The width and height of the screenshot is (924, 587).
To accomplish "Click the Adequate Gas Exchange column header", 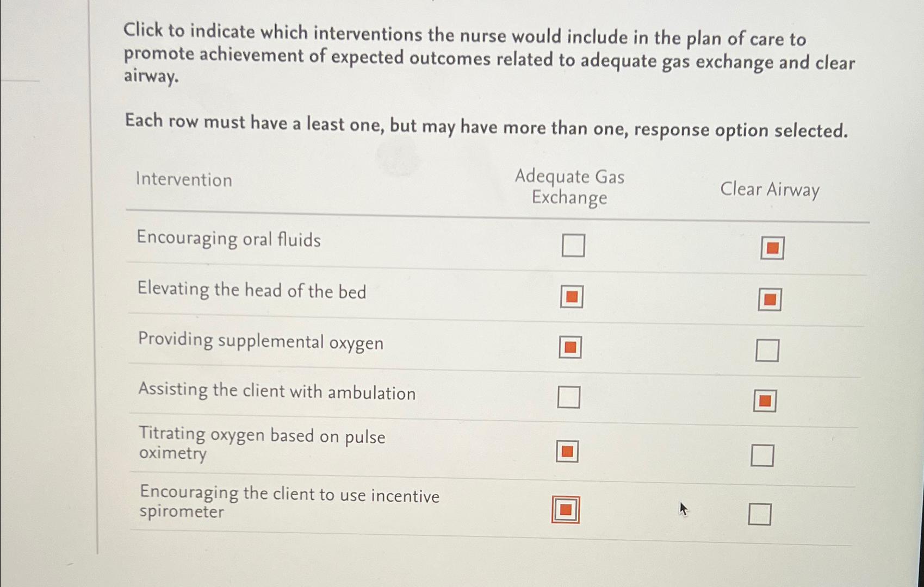I will pos(570,188).
